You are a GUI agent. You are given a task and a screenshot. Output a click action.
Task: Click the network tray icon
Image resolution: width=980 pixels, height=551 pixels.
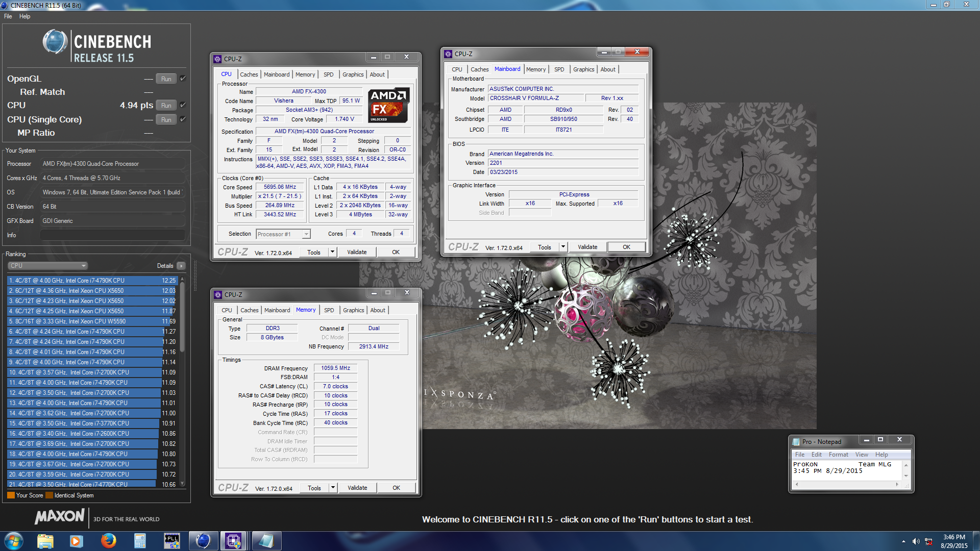[928, 541]
